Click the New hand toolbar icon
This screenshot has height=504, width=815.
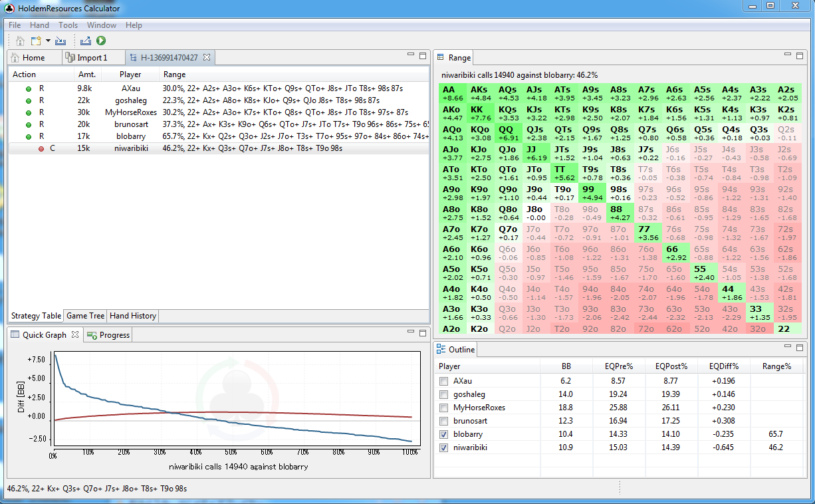pos(36,41)
